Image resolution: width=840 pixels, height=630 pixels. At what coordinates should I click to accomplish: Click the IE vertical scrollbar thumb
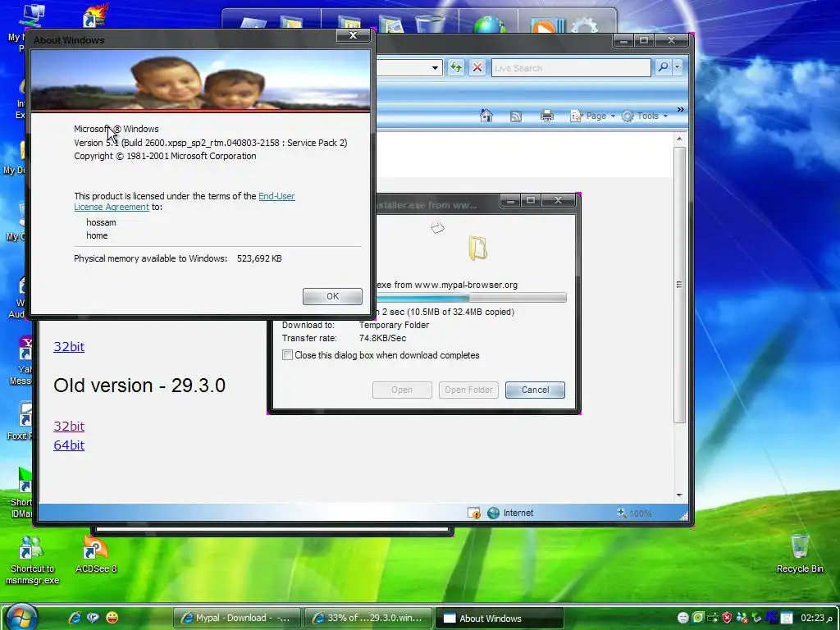pos(679,285)
